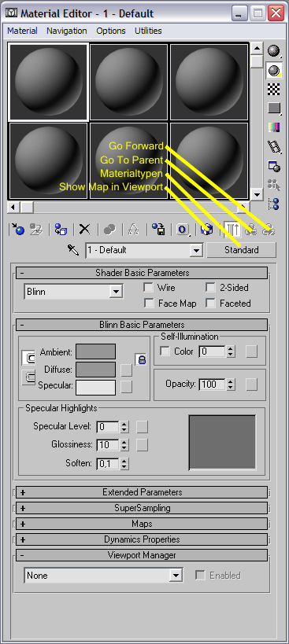Click the Standard material type button
This screenshot has height=644, width=289.
[x=241, y=250]
